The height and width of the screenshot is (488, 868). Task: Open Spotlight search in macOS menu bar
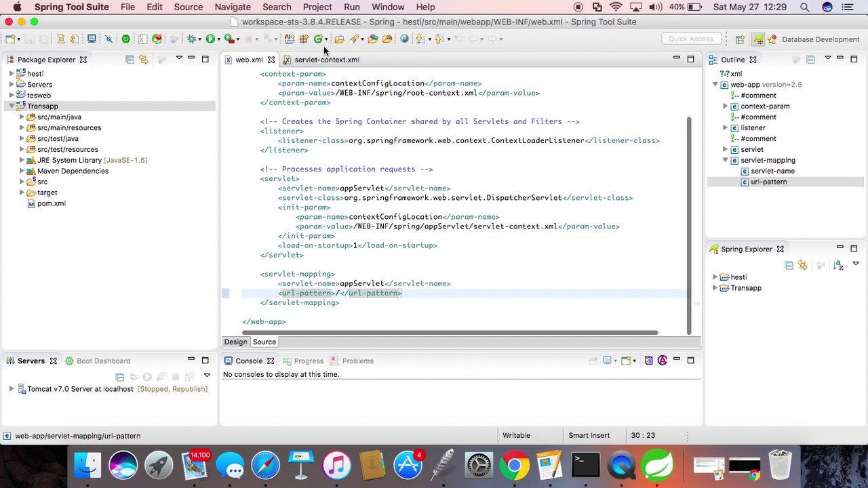804,7
